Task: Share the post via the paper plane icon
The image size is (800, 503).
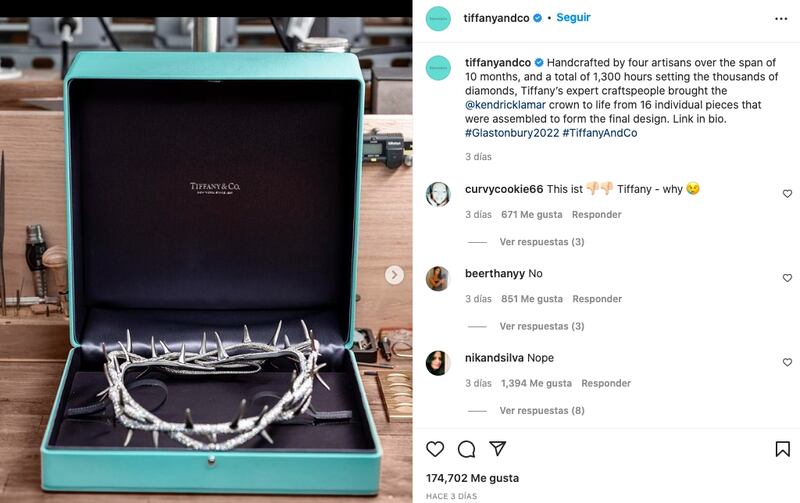Action: point(497,448)
